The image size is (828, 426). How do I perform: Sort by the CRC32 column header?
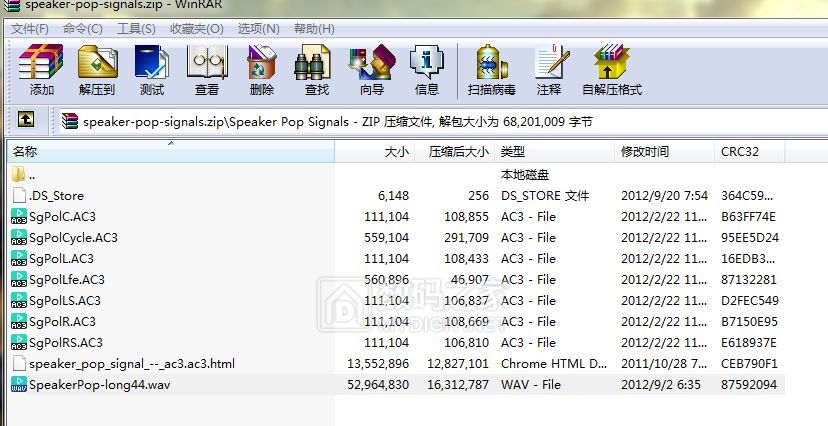coord(749,152)
